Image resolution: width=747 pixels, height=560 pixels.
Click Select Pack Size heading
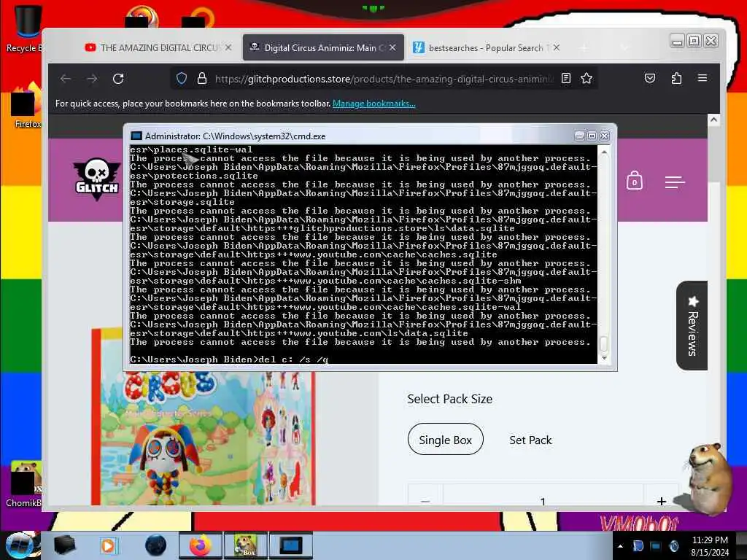449,399
